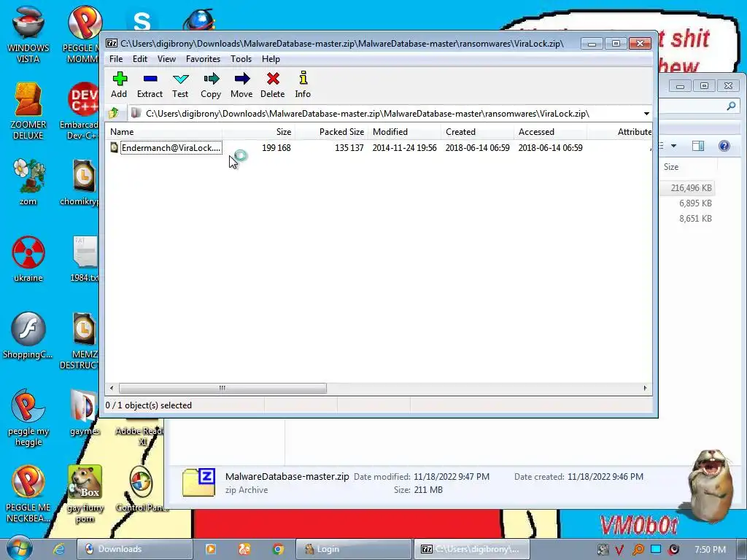Click the scrollbar right arrow
This screenshot has width=747, height=560.
[x=645, y=388]
